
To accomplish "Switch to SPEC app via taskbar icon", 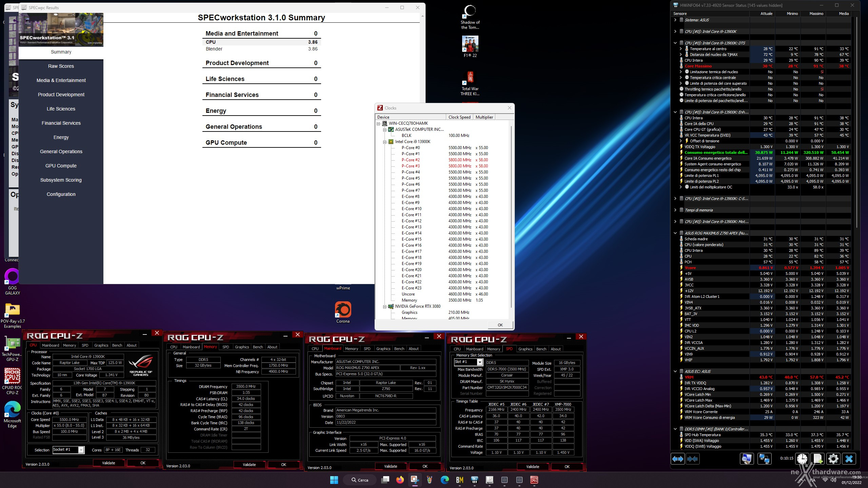I will pos(489,480).
